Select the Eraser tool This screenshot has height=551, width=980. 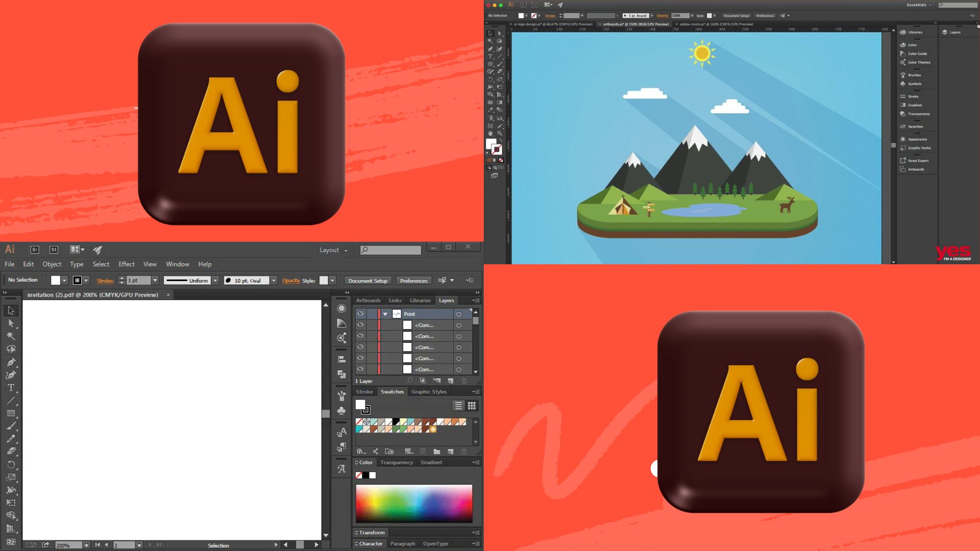coord(11,451)
